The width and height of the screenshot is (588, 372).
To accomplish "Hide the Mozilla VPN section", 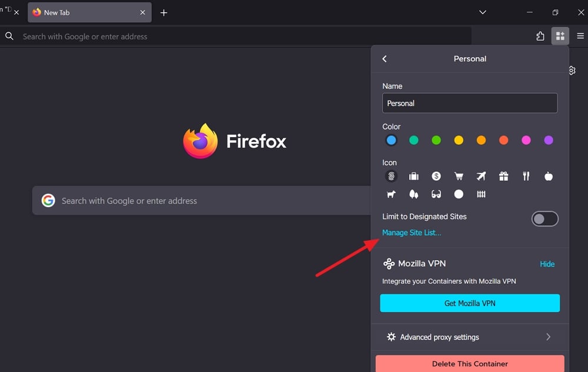I will 547,264.
